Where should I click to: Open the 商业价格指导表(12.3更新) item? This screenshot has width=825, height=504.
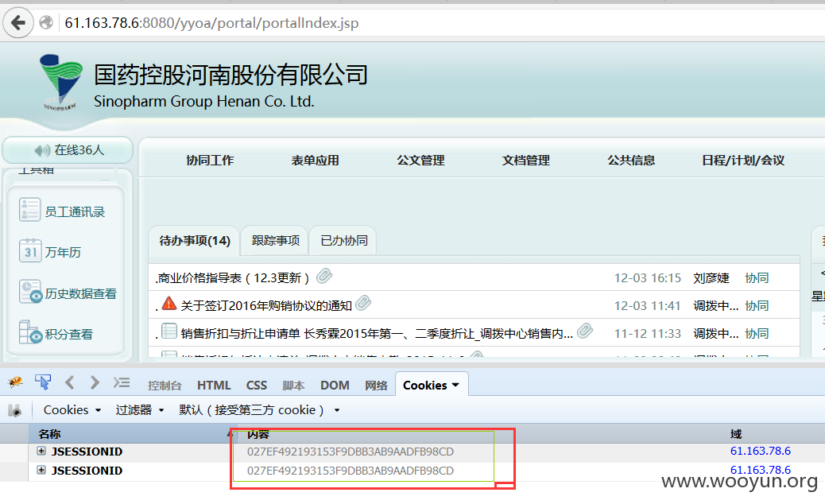coord(233,277)
